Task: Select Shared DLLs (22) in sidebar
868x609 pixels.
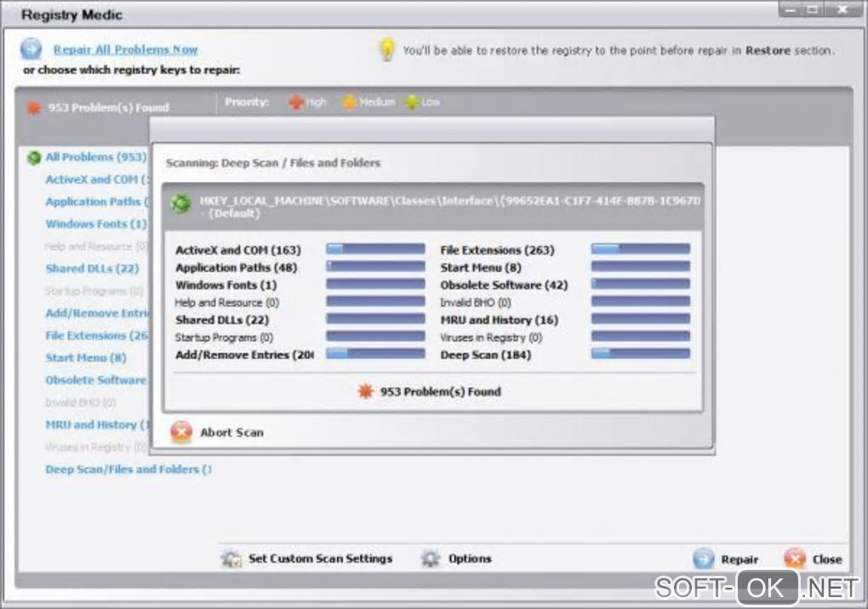Action: point(92,269)
